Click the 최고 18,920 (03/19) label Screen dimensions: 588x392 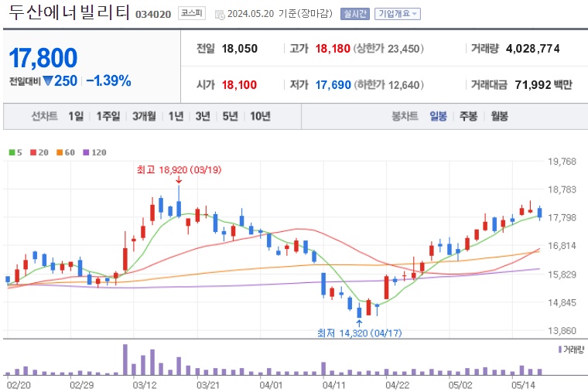[179, 170]
